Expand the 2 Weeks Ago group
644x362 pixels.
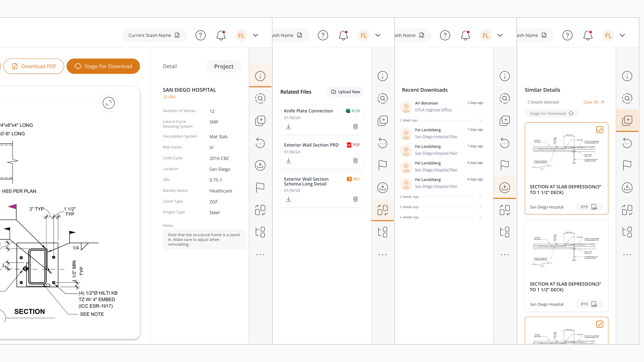pyautogui.click(x=480, y=197)
